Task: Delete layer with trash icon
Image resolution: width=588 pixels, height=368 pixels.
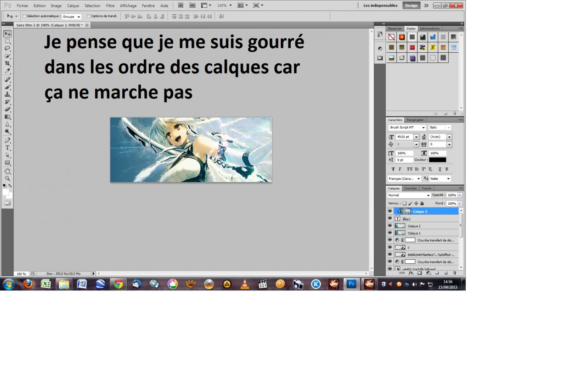Action: (454, 273)
